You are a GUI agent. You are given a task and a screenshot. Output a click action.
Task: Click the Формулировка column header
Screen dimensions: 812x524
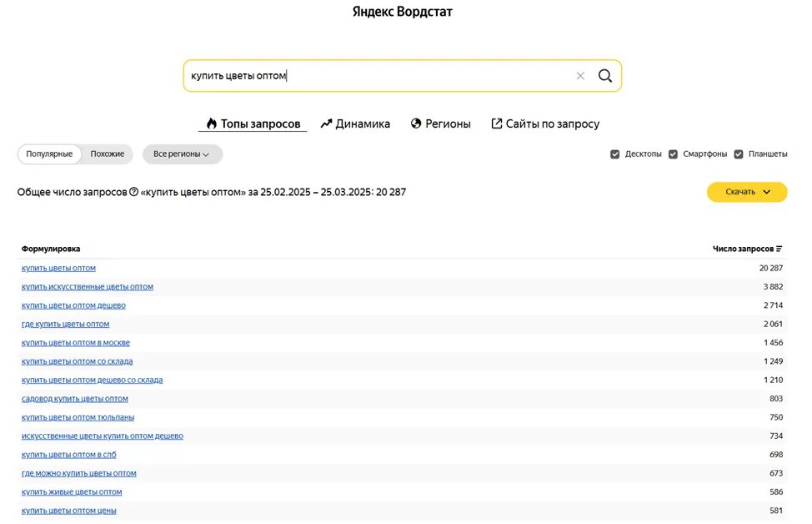(51, 249)
